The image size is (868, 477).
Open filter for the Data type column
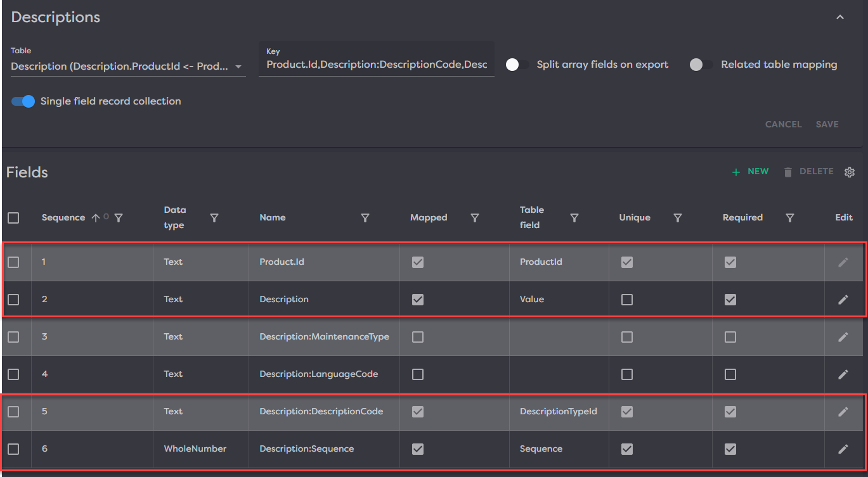coord(214,218)
